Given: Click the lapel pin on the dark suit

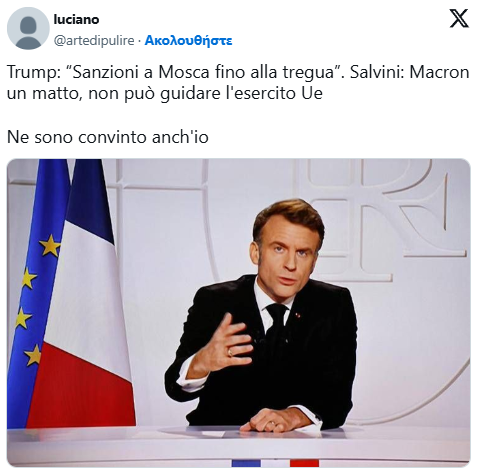Looking at the screenshot, I should tap(297, 314).
